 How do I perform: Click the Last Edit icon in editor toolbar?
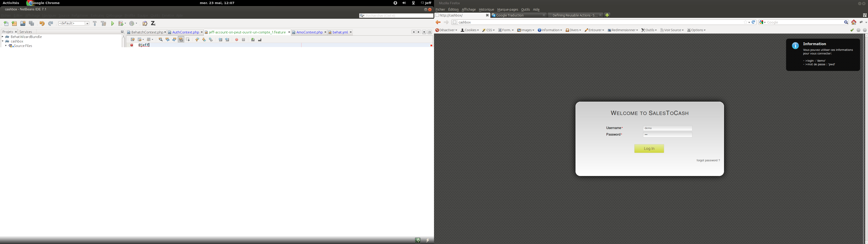(x=133, y=40)
